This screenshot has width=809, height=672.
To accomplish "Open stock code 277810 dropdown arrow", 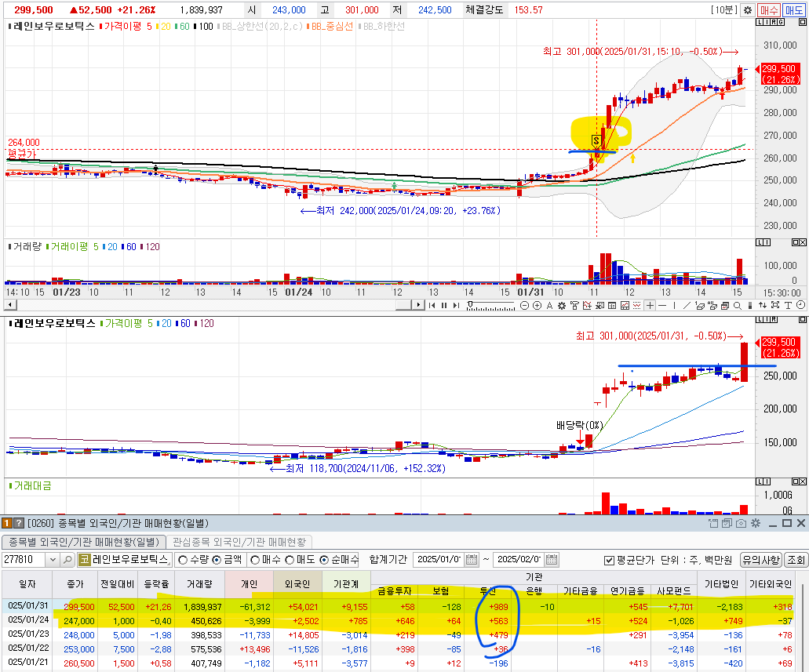I will (x=53, y=560).
